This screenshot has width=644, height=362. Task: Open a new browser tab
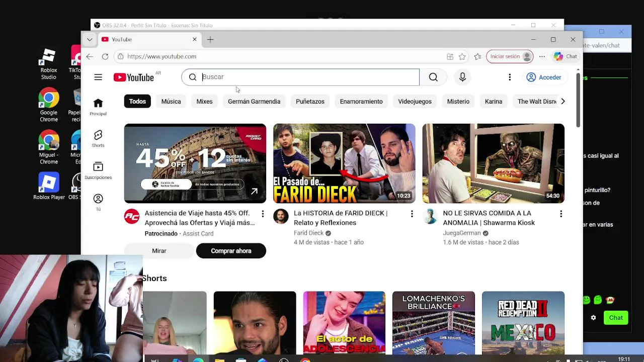[x=210, y=39]
